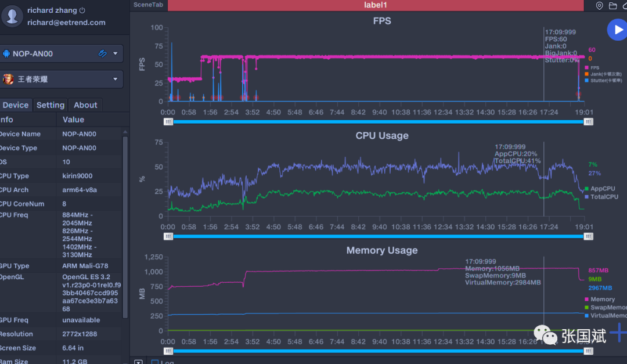Viewport: 627px width, 364px height.
Task: Click the location pin icon
Action: [600, 5]
